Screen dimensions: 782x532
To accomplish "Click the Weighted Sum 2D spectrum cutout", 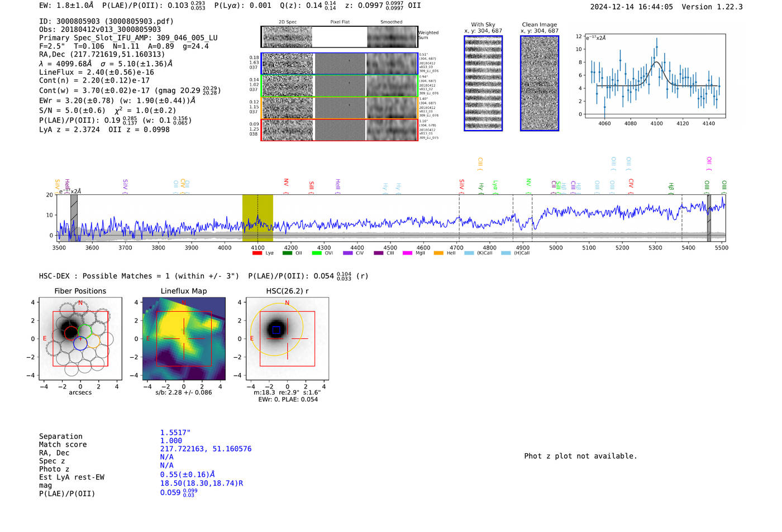I will click(x=288, y=37).
